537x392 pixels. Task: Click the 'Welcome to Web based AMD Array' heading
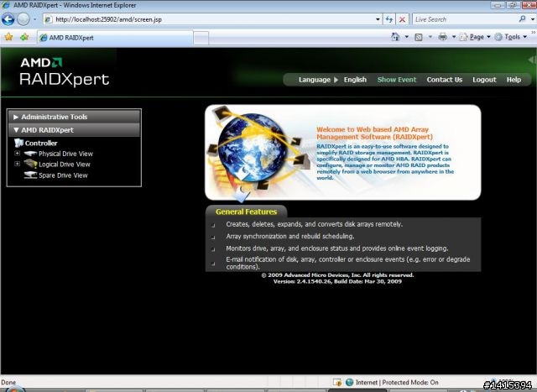click(x=374, y=133)
